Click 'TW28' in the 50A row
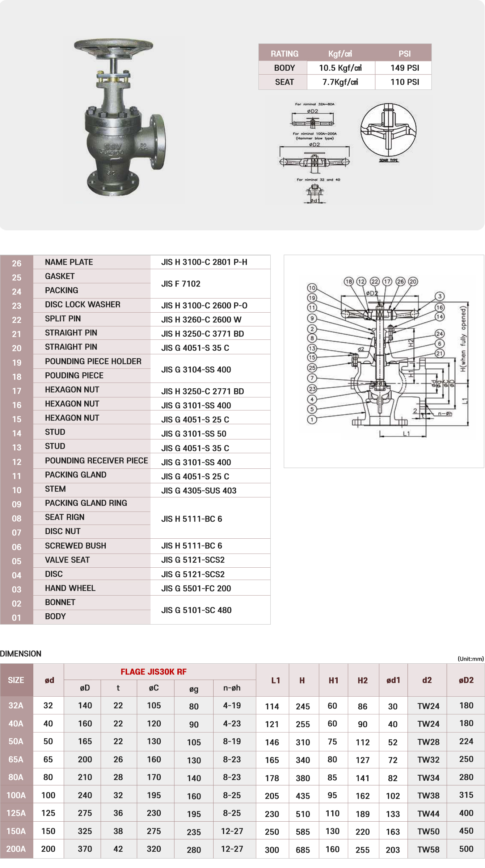Screen dimensions: 485x868 [428, 742]
